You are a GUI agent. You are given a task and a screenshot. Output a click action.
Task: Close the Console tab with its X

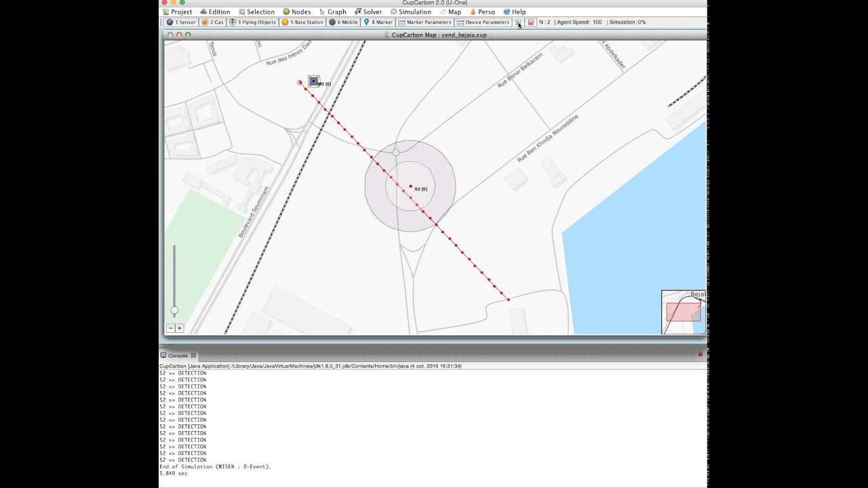tap(193, 355)
